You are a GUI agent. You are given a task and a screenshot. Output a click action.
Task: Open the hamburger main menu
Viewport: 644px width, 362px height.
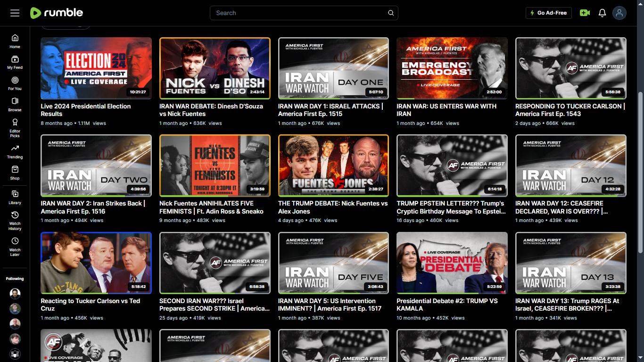pos(15,13)
